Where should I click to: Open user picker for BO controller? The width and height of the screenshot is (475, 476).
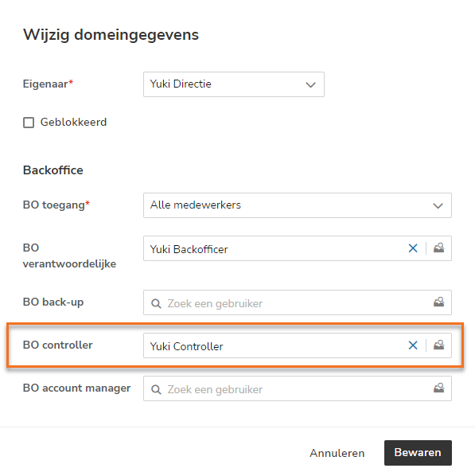pos(439,345)
